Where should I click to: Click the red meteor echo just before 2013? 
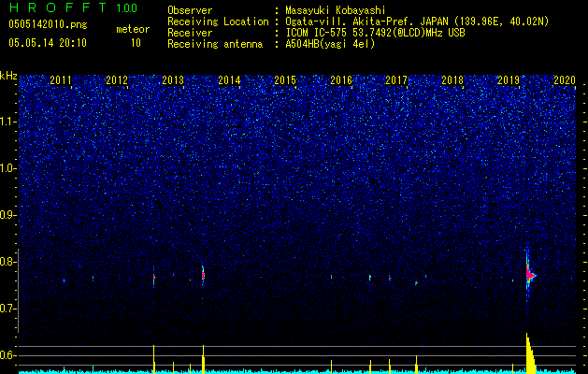[x=153, y=278]
